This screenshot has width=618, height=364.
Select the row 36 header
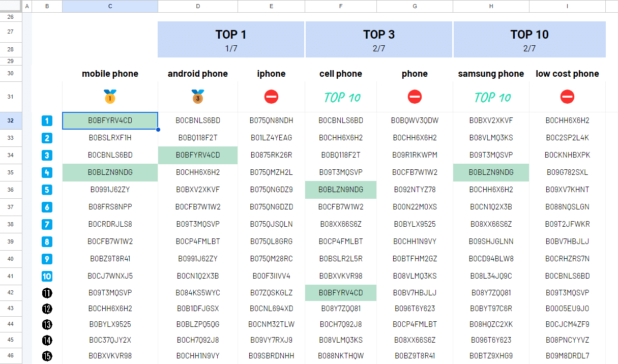[11, 190]
